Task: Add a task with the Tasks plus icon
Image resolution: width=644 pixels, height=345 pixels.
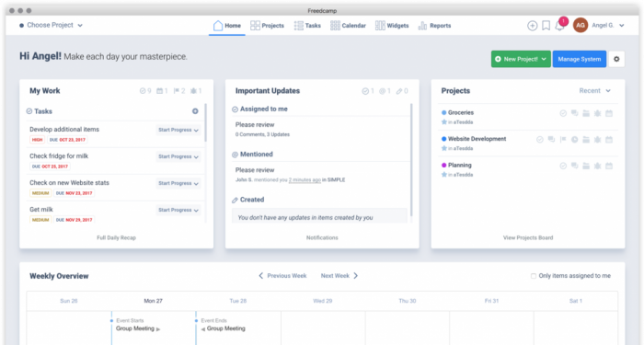Action: coord(195,111)
